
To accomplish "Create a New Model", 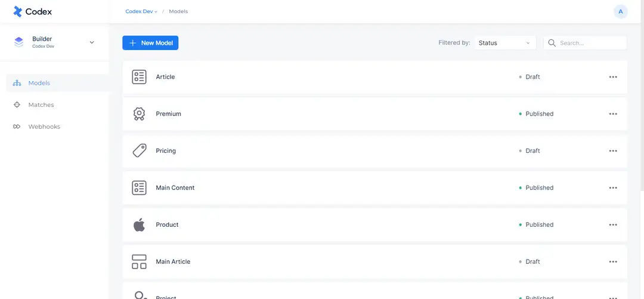I will pyautogui.click(x=150, y=43).
